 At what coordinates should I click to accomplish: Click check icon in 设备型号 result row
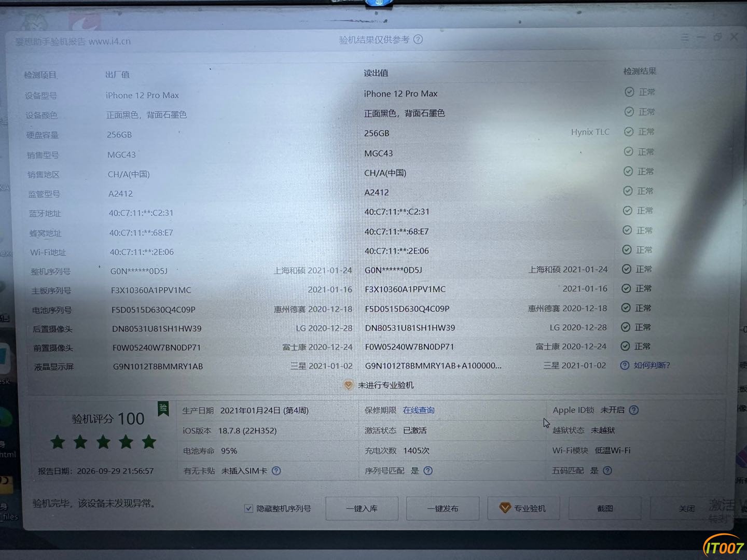629,92
